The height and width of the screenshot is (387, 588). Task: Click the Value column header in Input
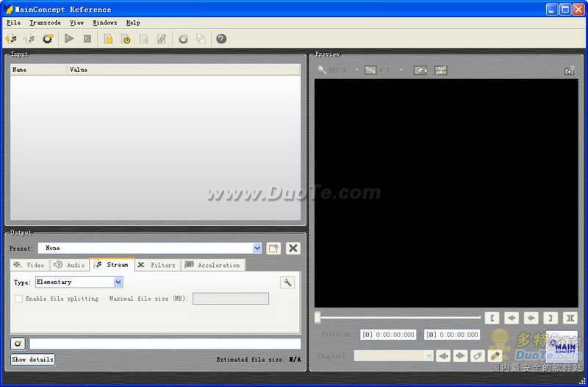tap(184, 70)
